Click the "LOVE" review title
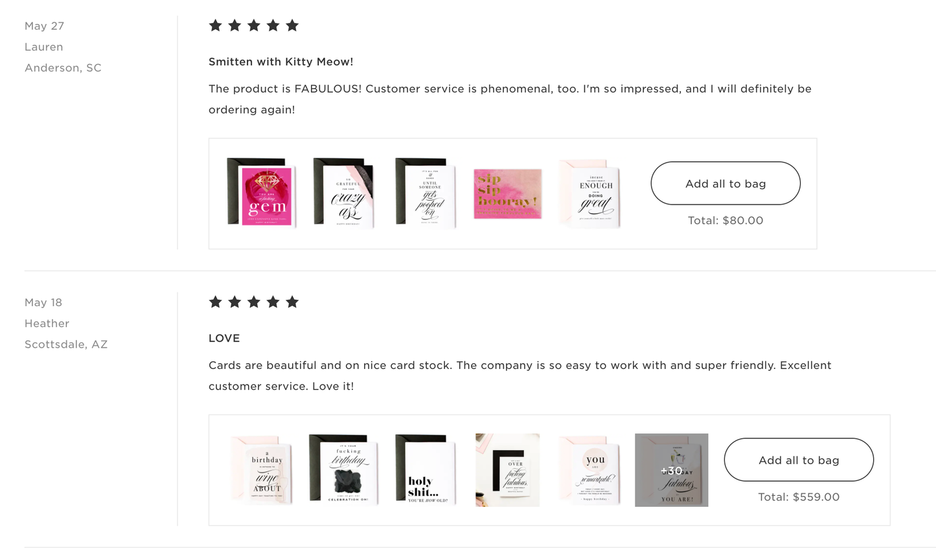Screen dimensions: 936x560 coord(224,338)
